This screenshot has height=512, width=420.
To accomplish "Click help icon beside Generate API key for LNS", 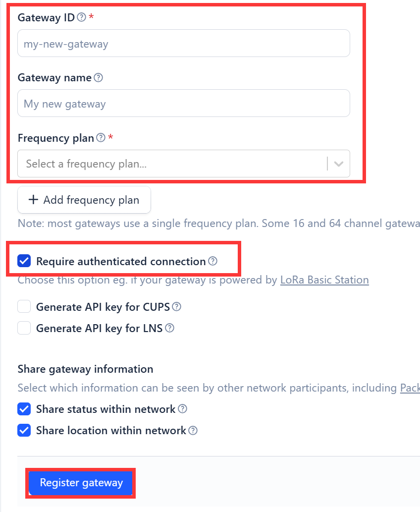I will (170, 328).
